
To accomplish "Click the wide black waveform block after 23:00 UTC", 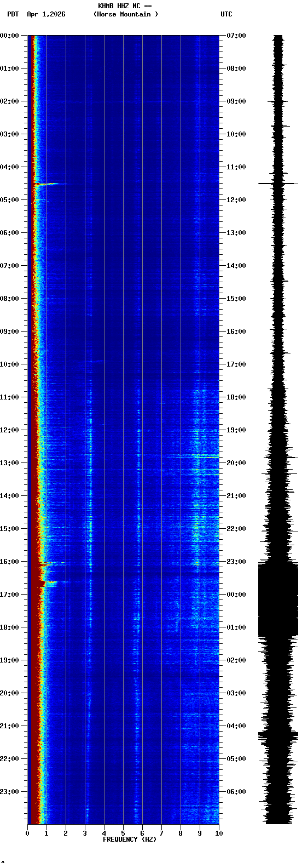I will (x=278, y=601).
